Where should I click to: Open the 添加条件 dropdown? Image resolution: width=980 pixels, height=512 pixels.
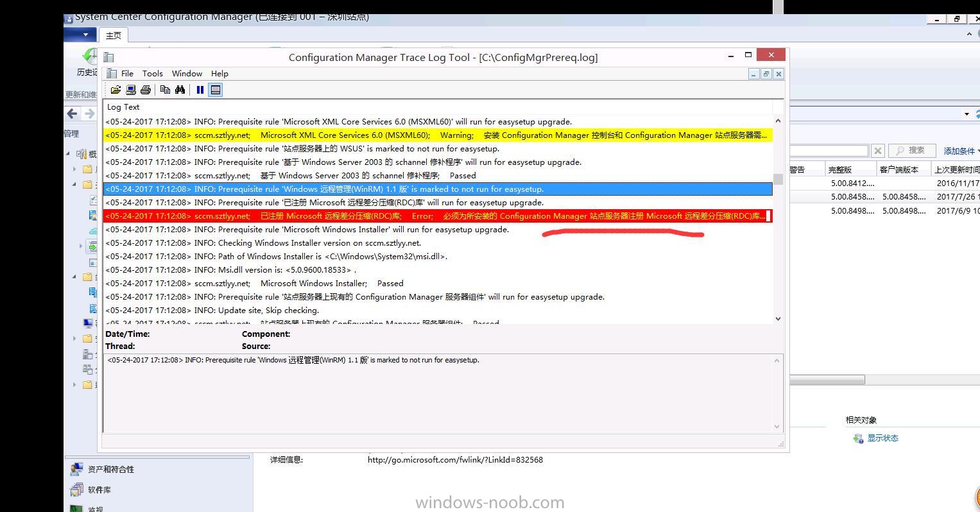pyautogui.click(x=961, y=151)
